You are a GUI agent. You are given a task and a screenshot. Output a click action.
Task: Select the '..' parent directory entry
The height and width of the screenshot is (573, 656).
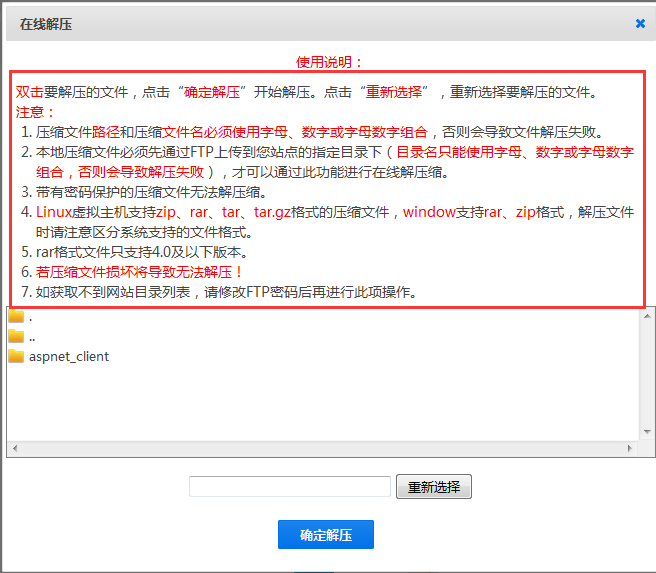tap(33, 337)
